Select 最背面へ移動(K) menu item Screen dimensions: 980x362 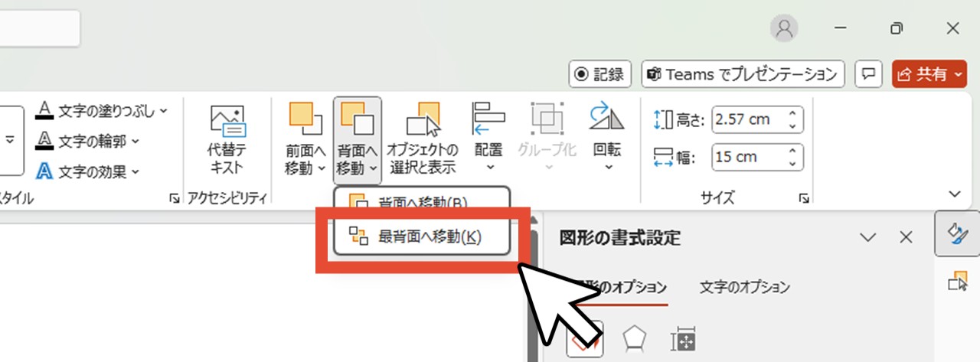422,236
